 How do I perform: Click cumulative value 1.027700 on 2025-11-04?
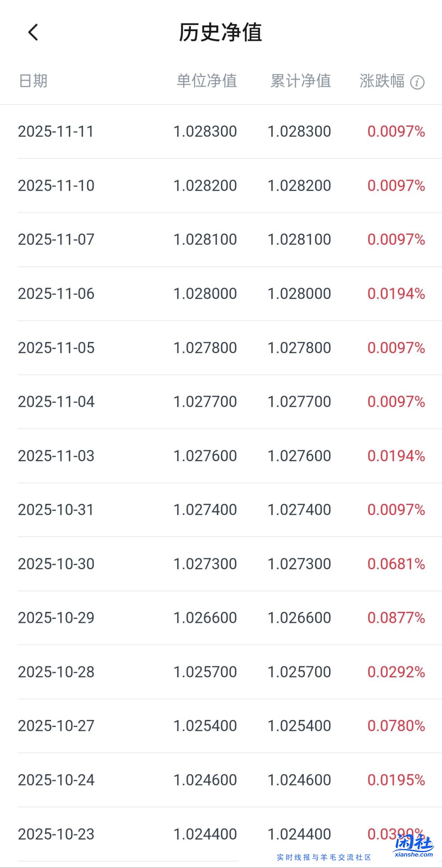[x=299, y=402]
